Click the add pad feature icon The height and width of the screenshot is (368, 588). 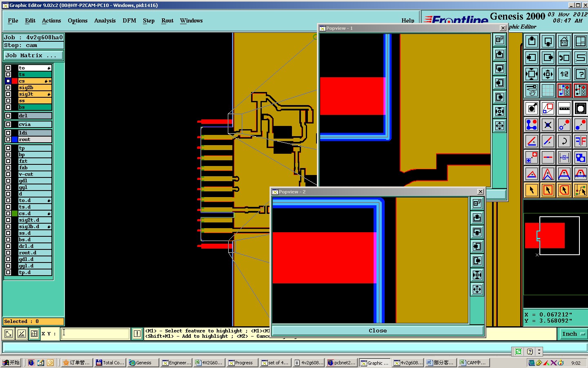(532, 108)
